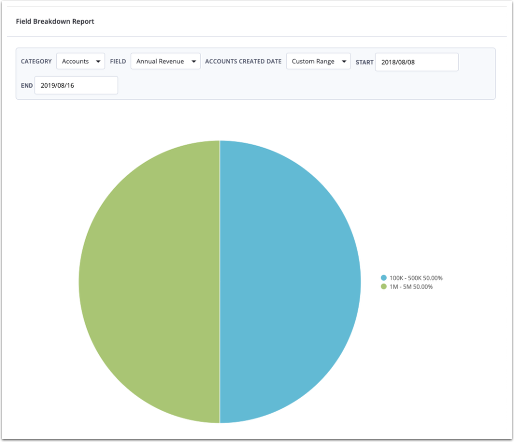Toggle the 100K - 500K legend label
The width and height of the screenshot is (514, 442).
click(416, 278)
